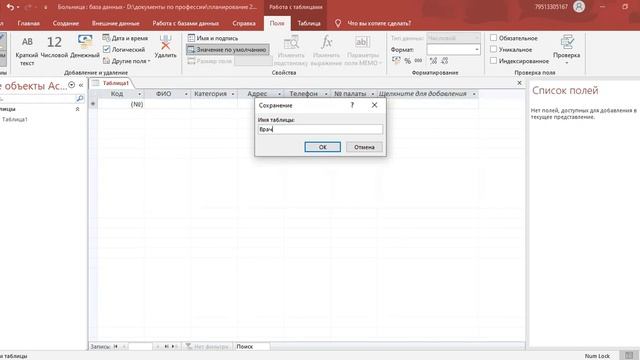Viewport: 640px width, 360px height.
Task: Open help in the Сохранение dialog
Action: click(352, 105)
